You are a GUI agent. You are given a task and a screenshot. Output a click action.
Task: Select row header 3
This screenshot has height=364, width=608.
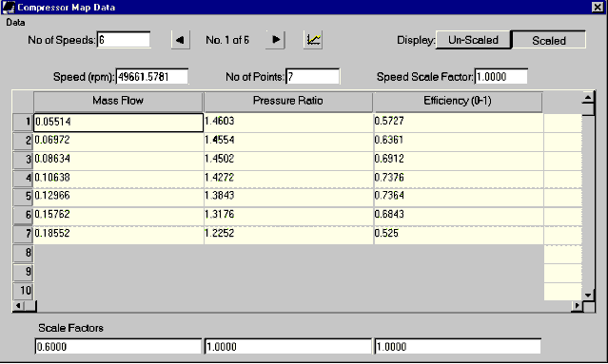point(23,160)
